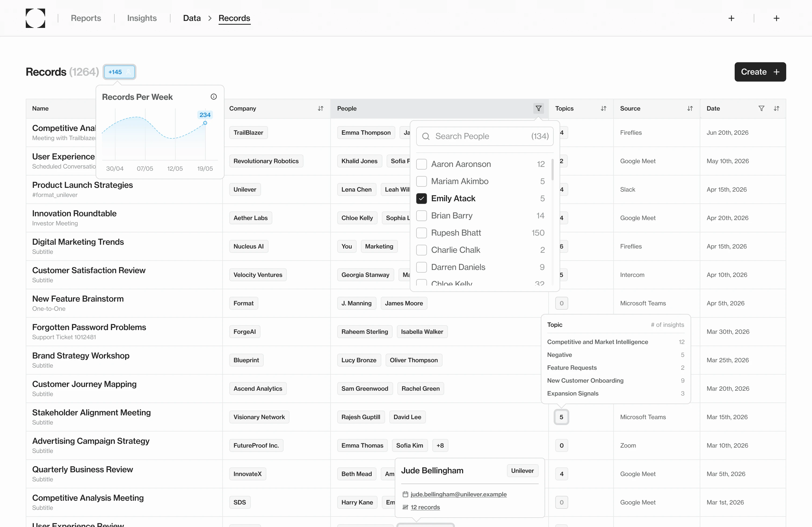Open topics count 0 for Advertising Campaign Strategy
This screenshot has width=812, height=527.
point(561,445)
